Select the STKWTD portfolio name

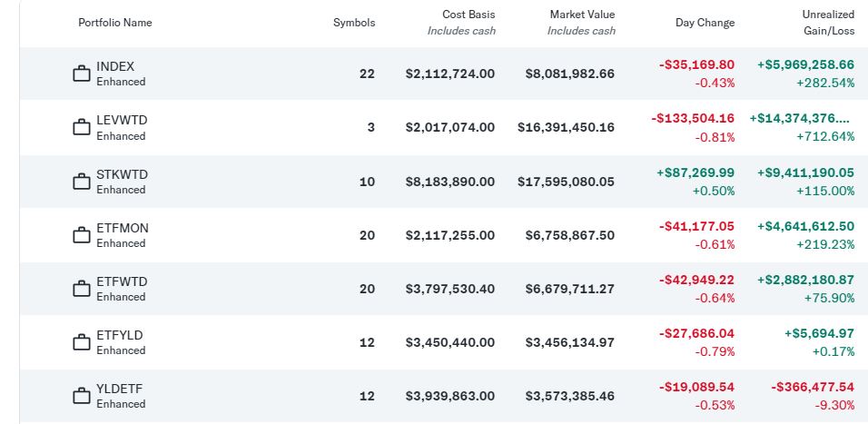[122, 174]
